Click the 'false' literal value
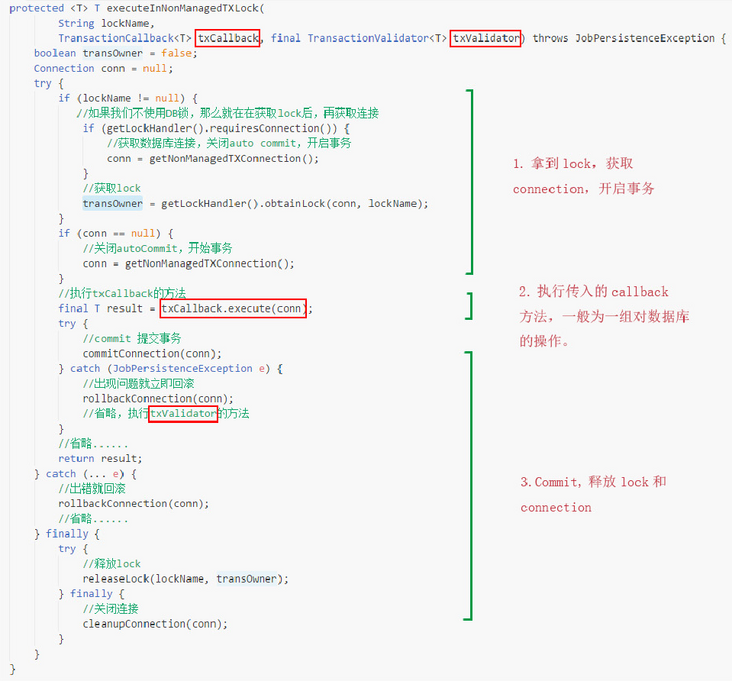Screen dimensions: 732x681 [x=176, y=53]
